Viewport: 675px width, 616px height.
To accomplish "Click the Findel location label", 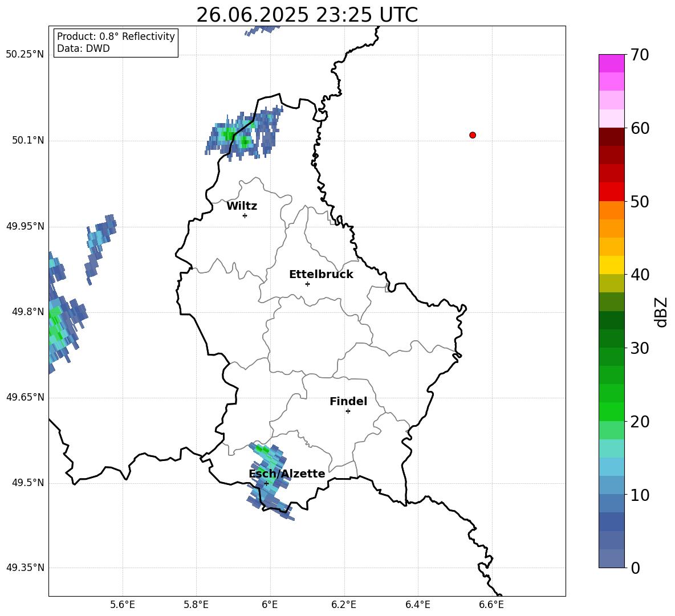I will click(x=348, y=401).
